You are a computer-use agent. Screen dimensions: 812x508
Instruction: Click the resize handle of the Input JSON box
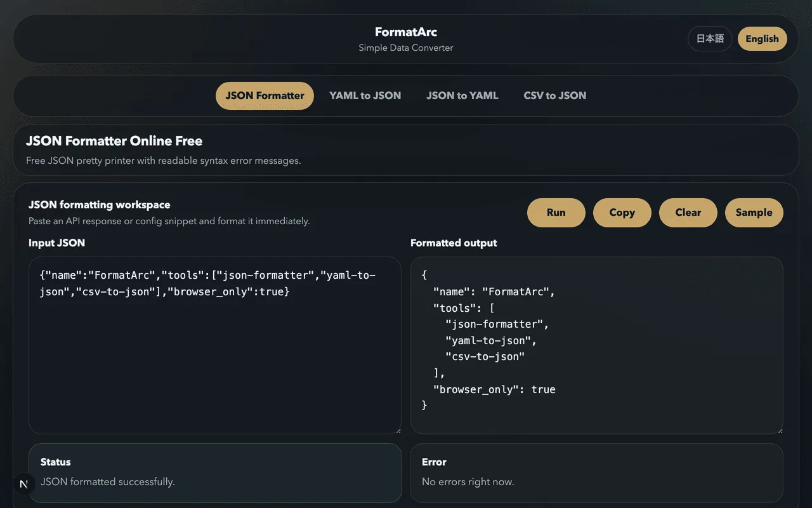(398, 430)
